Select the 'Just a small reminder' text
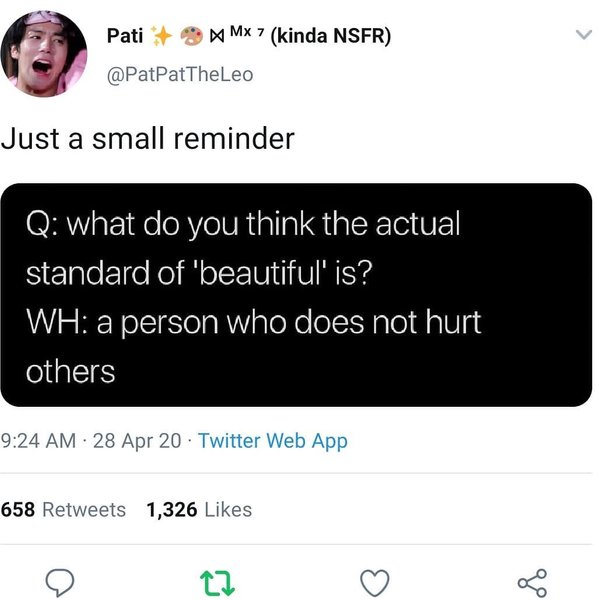 coord(148,139)
